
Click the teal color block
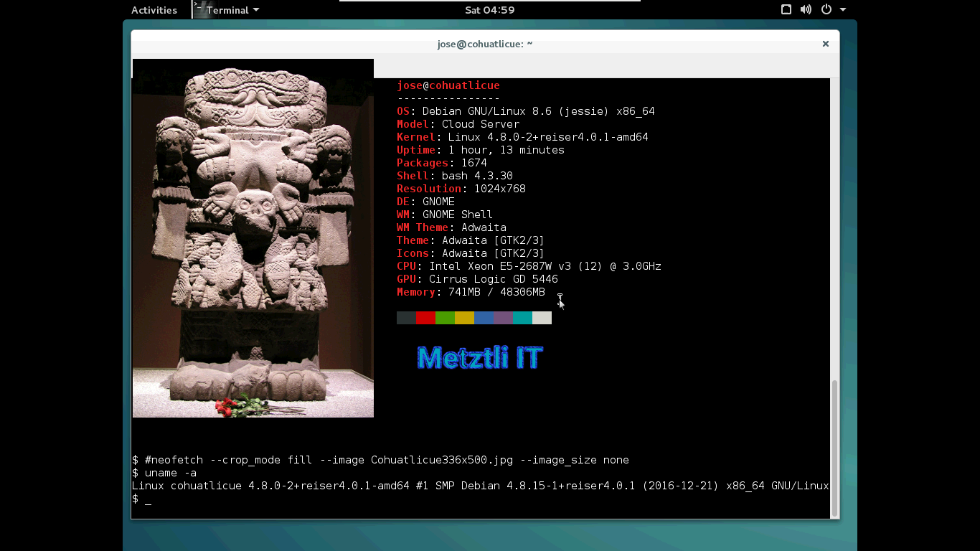tap(522, 318)
